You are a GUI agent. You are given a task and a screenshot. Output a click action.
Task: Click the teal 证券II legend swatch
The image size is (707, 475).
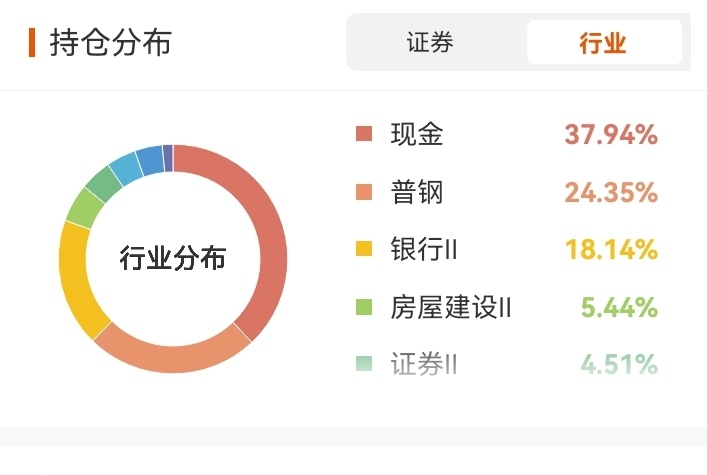coord(364,364)
